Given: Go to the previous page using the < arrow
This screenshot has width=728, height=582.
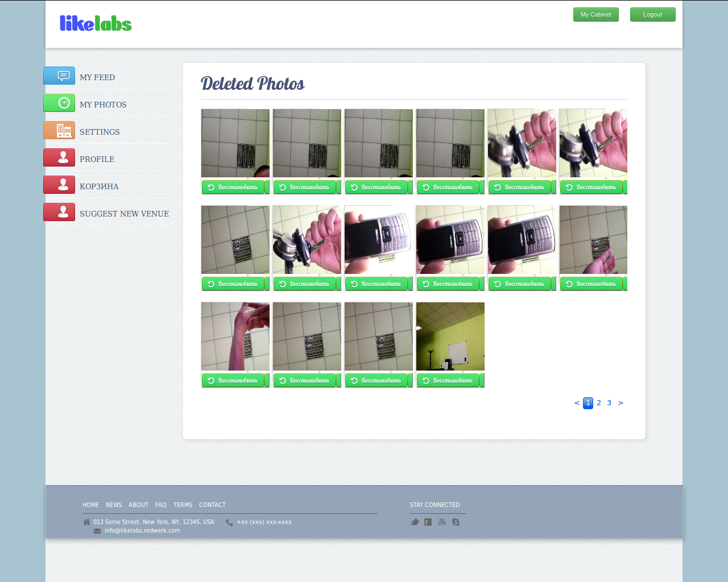Looking at the screenshot, I should (x=577, y=403).
